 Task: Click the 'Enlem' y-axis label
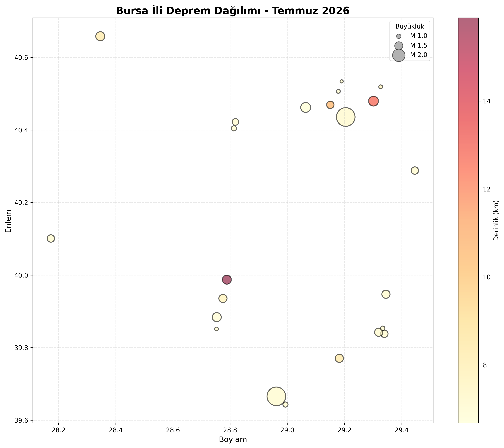(9, 221)
